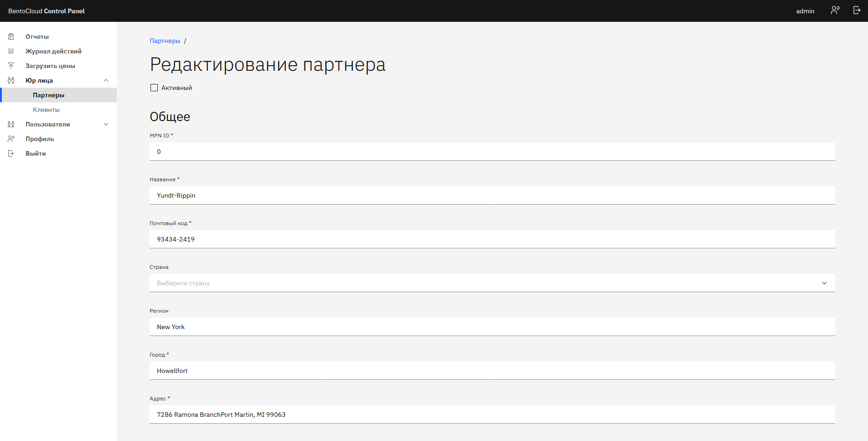This screenshot has width=868, height=441.
Task: Click the Журнал действий list icon
Action: pos(11,51)
